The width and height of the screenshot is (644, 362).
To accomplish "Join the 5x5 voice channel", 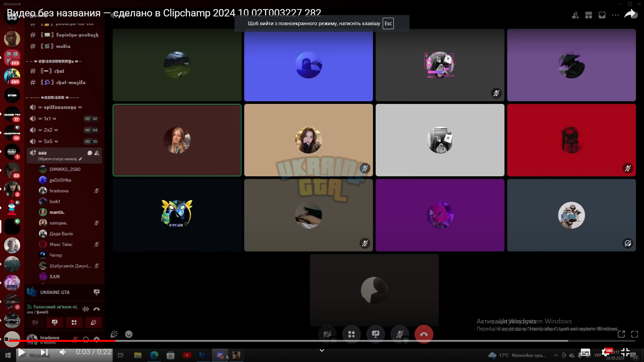I will click(64, 141).
